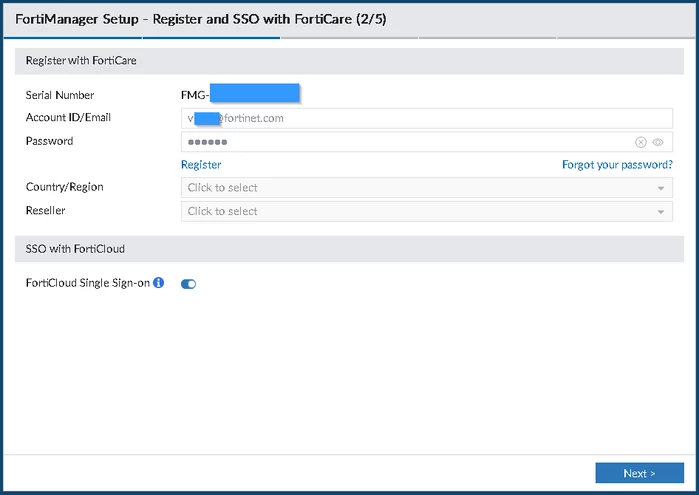The image size is (699, 495).
Task: Focus the Account ID/Email input field
Action: coord(427,118)
